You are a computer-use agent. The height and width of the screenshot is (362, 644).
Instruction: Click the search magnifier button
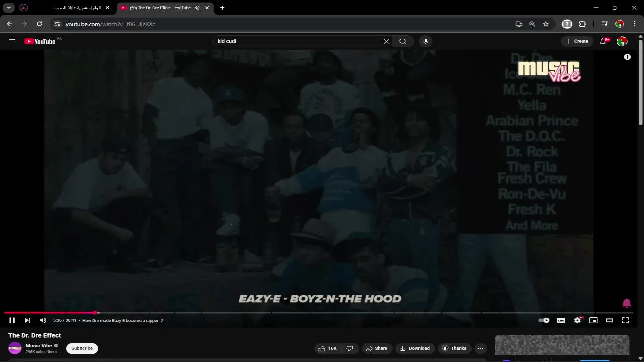(403, 41)
